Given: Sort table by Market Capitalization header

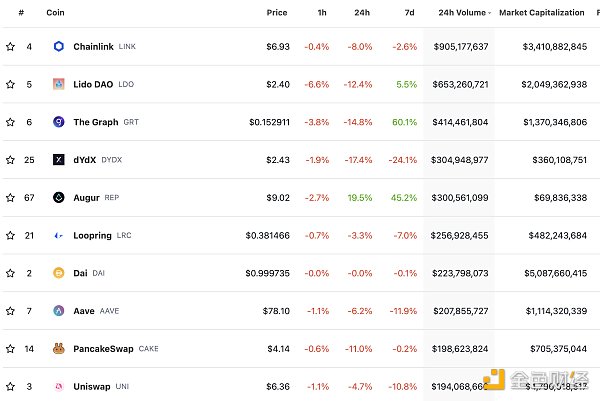Looking at the screenshot, I should [x=541, y=13].
